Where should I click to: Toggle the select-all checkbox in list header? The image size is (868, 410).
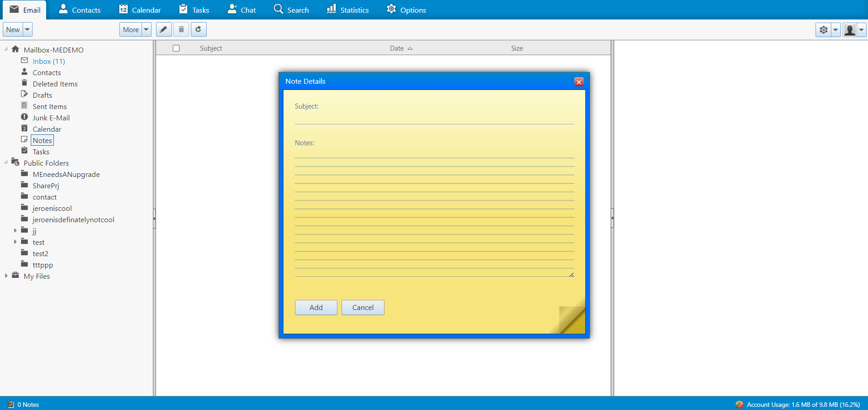click(176, 48)
